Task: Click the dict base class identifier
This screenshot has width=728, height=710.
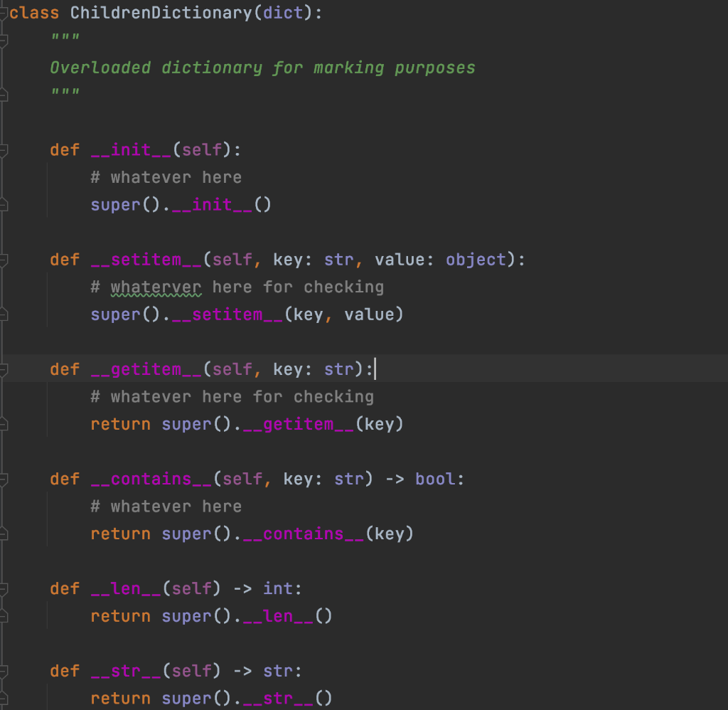Action: tap(281, 12)
